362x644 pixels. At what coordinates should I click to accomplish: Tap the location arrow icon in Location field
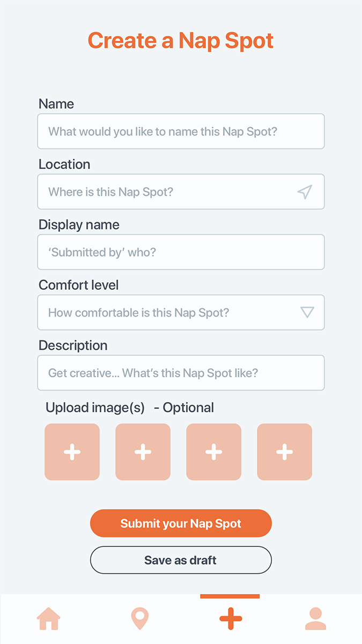tap(305, 192)
